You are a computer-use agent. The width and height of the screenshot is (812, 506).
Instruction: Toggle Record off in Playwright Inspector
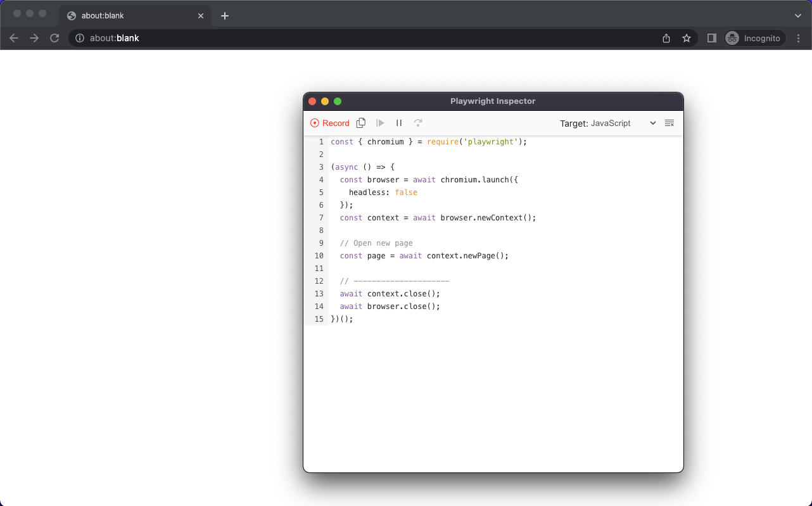pyautogui.click(x=315, y=123)
